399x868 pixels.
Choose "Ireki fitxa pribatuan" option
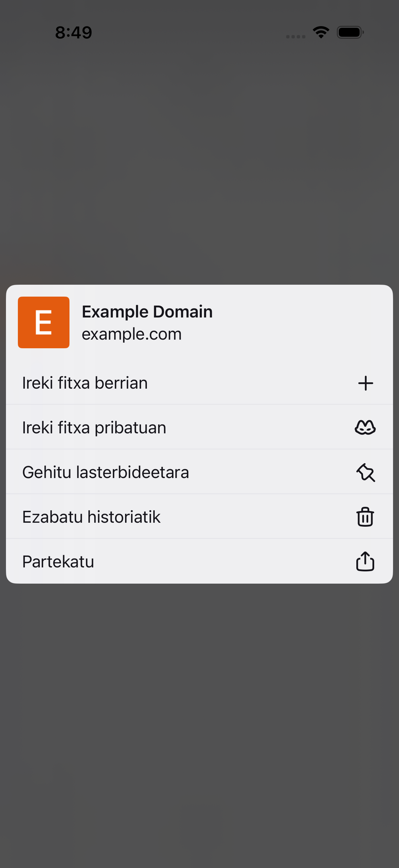tap(199, 427)
